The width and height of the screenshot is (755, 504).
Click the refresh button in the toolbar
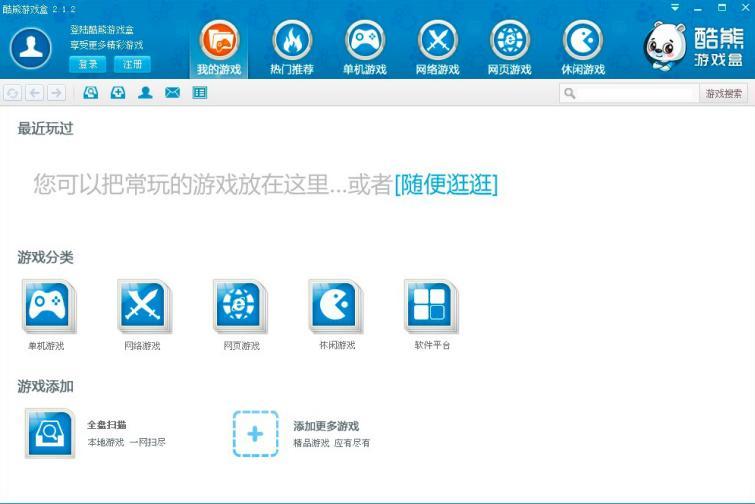[x=12, y=93]
